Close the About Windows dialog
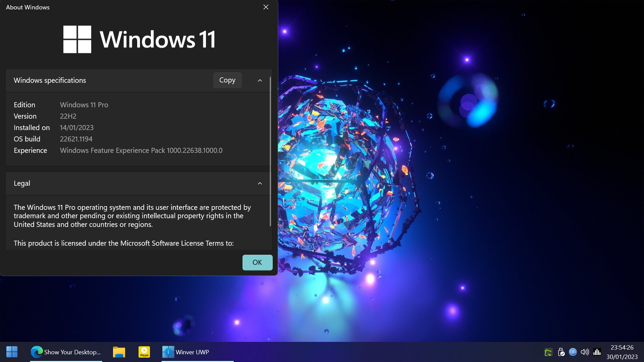The height and width of the screenshot is (362, 644). coord(266,7)
